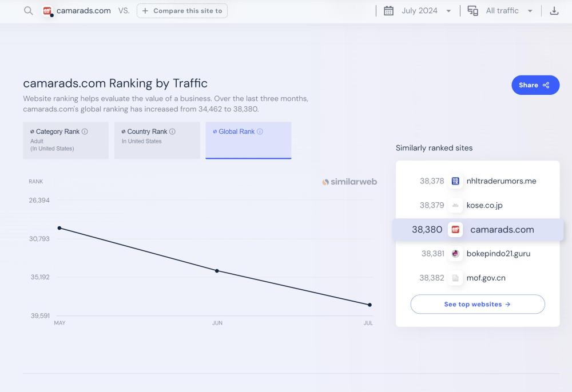Click the devices icon beside All traffic

point(473,11)
